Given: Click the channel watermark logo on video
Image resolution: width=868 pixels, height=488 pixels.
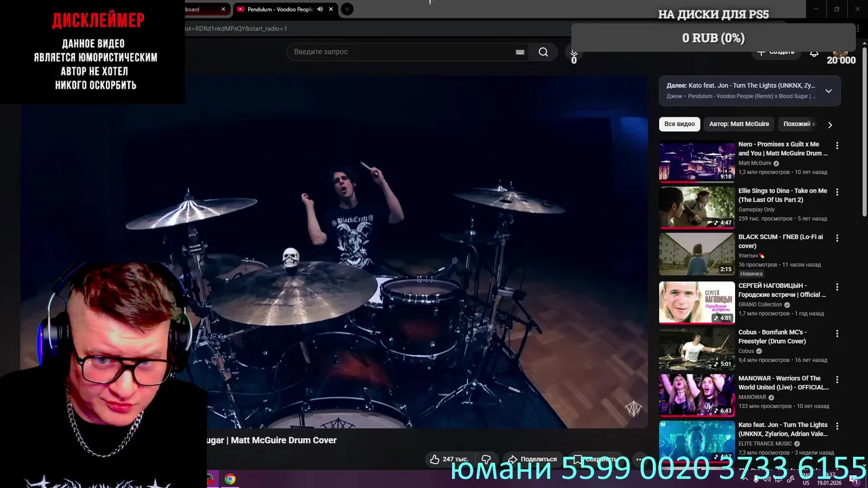Looking at the screenshot, I should click(633, 409).
